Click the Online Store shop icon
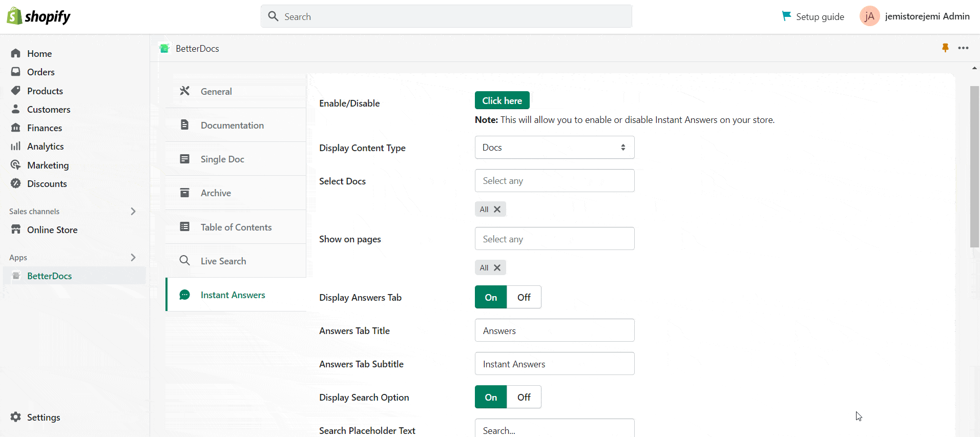Viewport: 980px width, 437px height. tap(16, 230)
